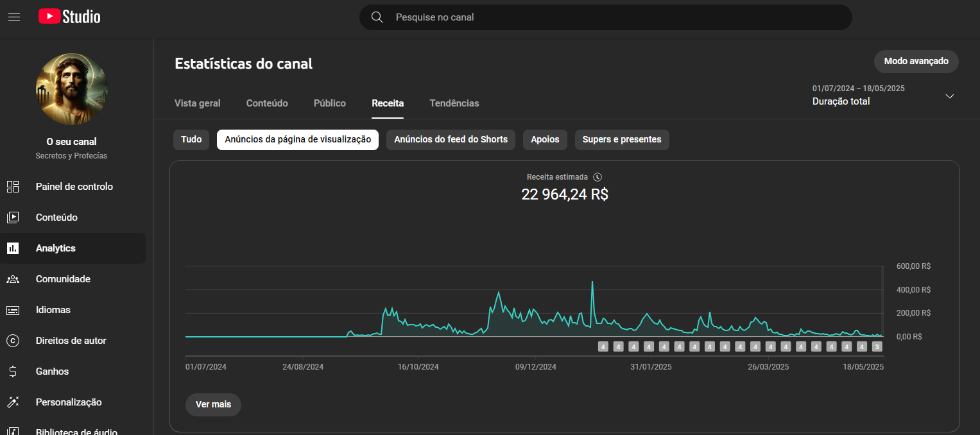Select the Receita tab
Viewport: 980px width, 435px height.
[x=388, y=103]
